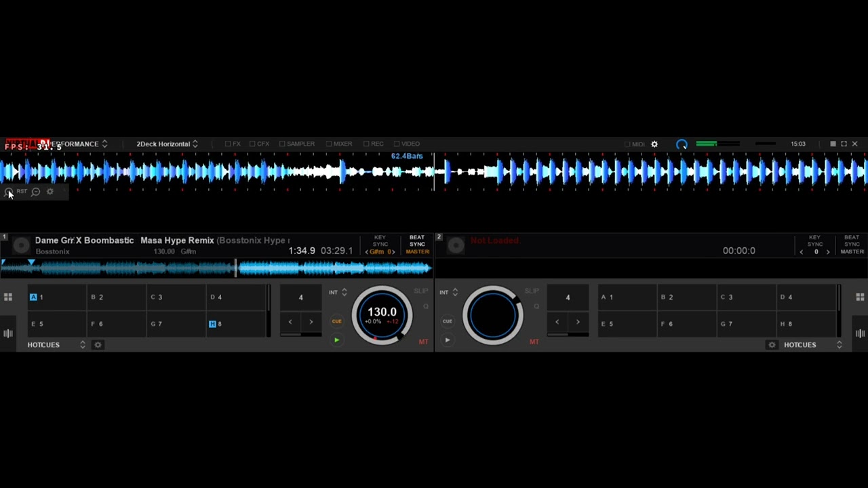Viewport: 868px width, 488px height.
Task: Click deck 2 key shift left arrow
Action: coord(802,251)
